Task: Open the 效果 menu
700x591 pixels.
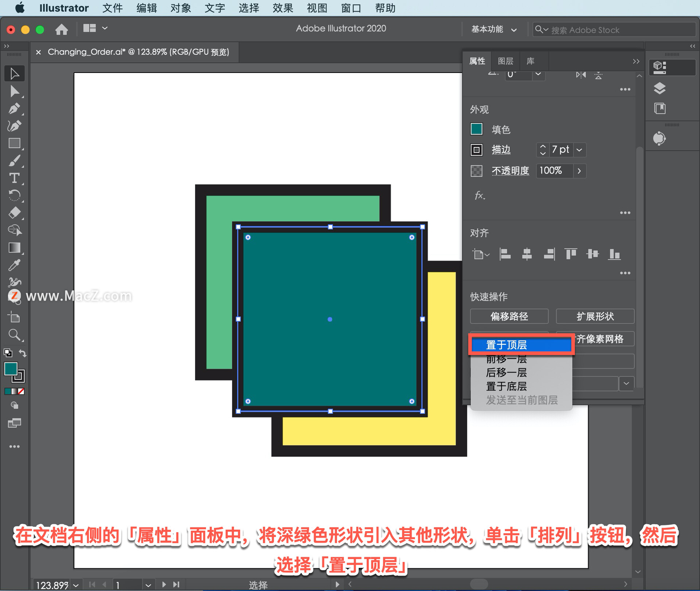Action: (283, 8)
